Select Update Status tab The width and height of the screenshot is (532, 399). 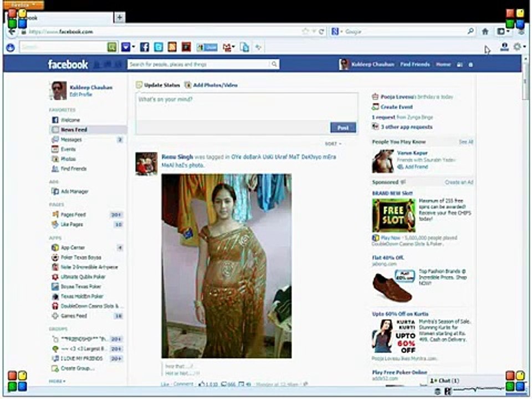tap(158, 85)
